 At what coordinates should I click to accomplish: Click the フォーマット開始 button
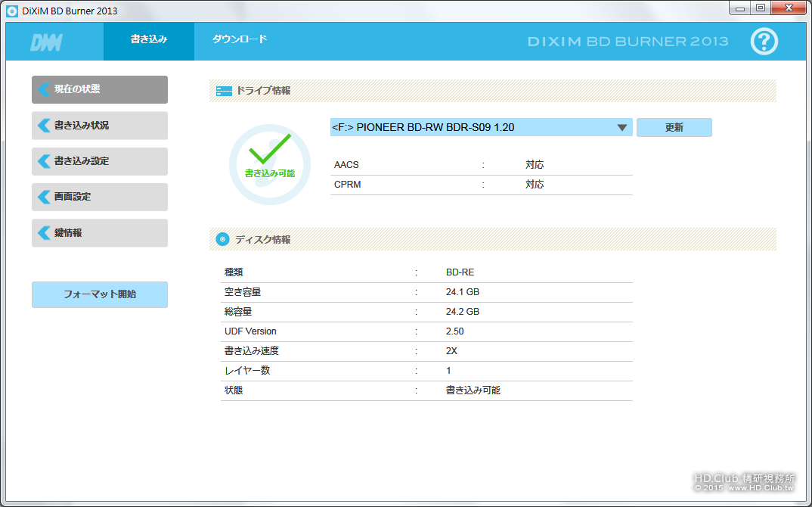point(100,294)
